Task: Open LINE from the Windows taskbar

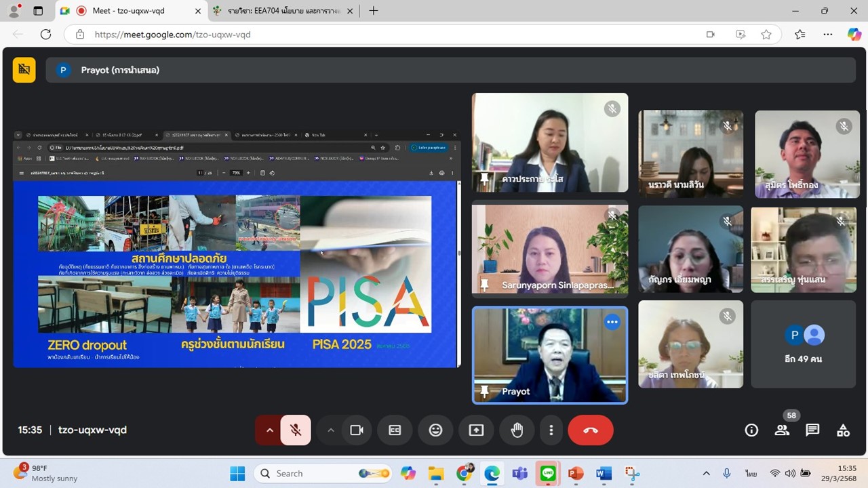Action: pyautogui.click(x=547, y=473)
